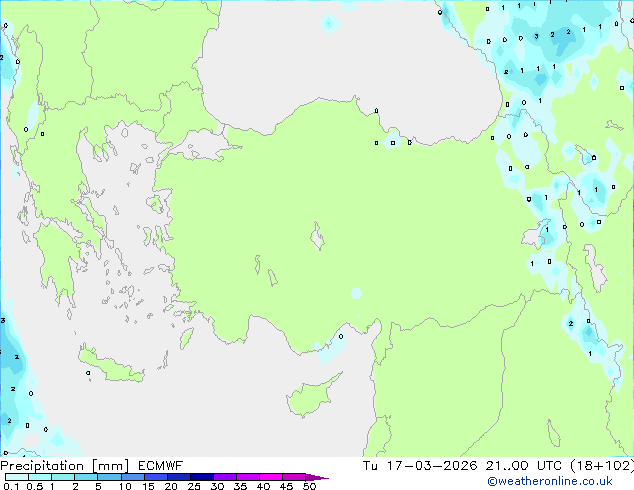
Task: Click the island of Crete on map
Action: click(x=110, y=365)
